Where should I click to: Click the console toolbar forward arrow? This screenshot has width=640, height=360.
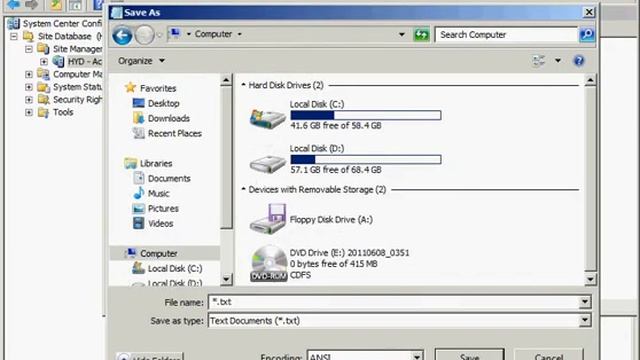(x=31, y=4)
